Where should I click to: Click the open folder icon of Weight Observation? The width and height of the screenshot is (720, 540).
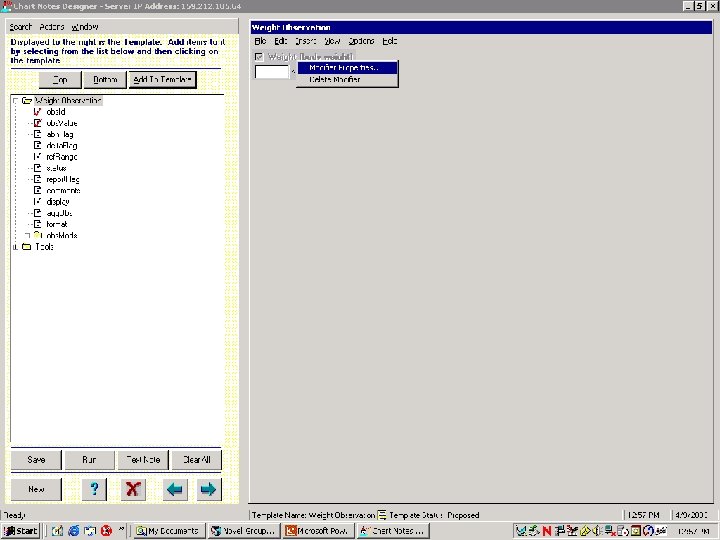(x=27, y=101)
